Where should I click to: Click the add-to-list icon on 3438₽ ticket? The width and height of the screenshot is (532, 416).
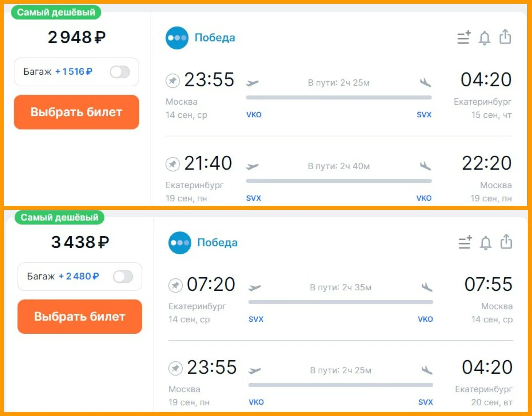click(x=465, y=242)
